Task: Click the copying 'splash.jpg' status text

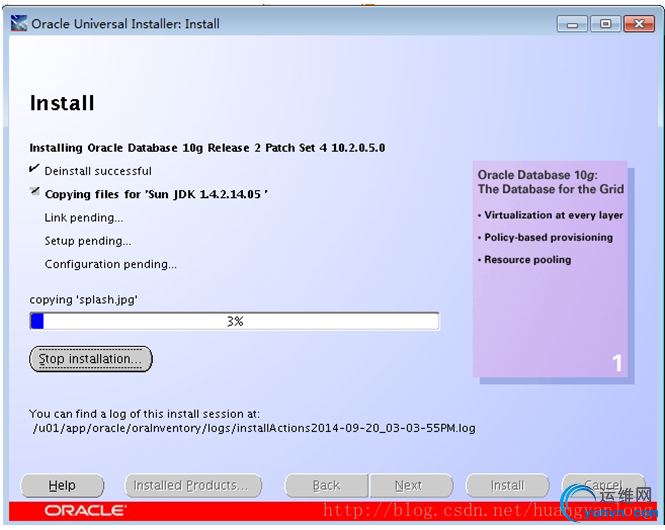Action: [x=84, y=300]
